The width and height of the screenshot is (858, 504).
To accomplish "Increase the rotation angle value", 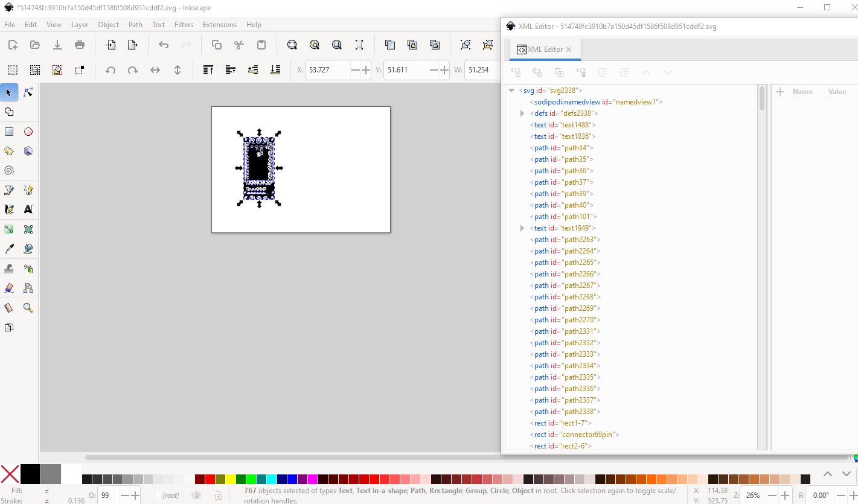I will [x=852, y=496].
